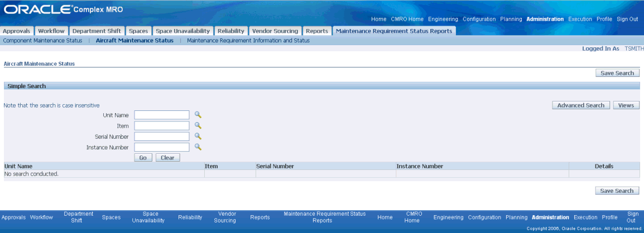Click Reports link in footer
Viewport: 644px width, 233px height.
pos(260,217)
